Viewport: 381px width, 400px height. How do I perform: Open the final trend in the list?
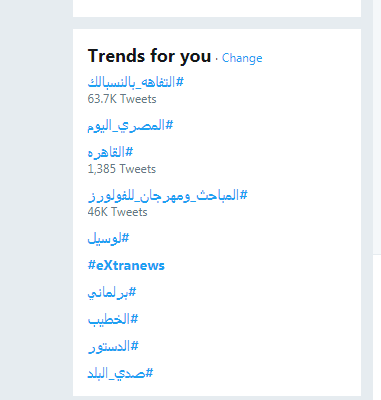point(120,373)
